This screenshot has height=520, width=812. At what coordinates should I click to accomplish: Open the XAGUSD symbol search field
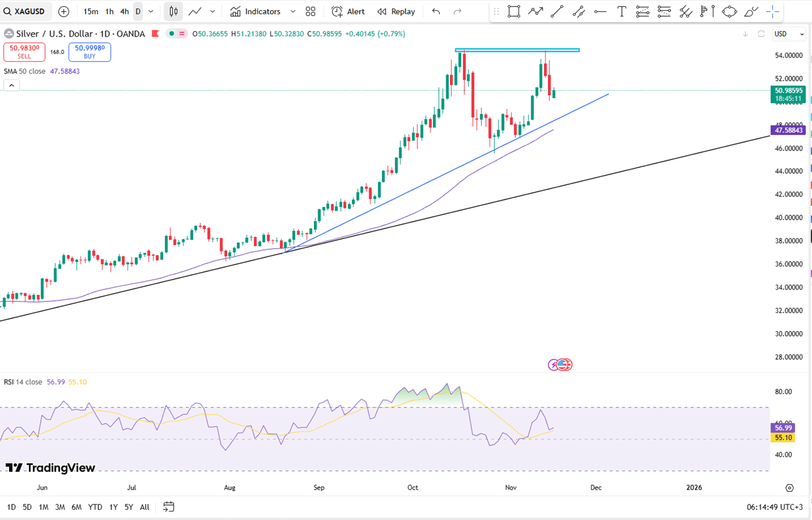coord(26,11)
